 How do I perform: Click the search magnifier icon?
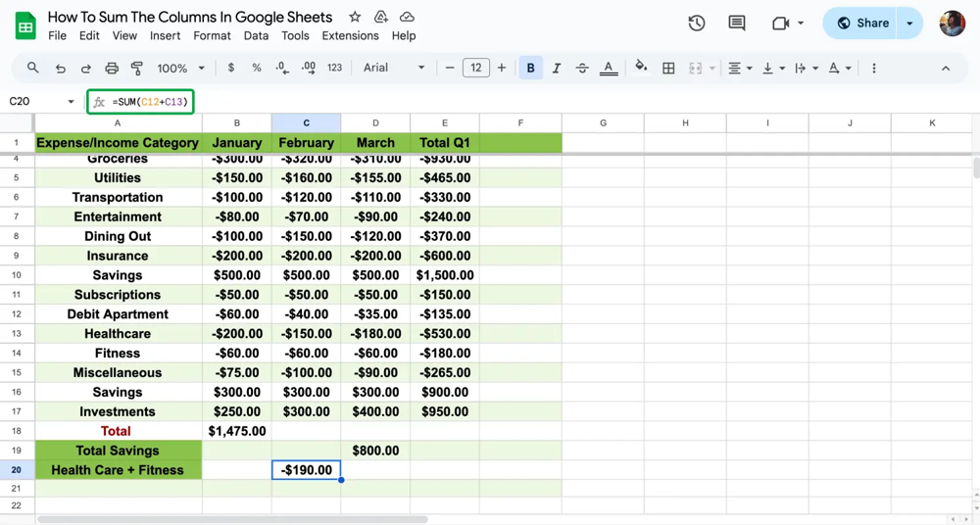point(33,69)
